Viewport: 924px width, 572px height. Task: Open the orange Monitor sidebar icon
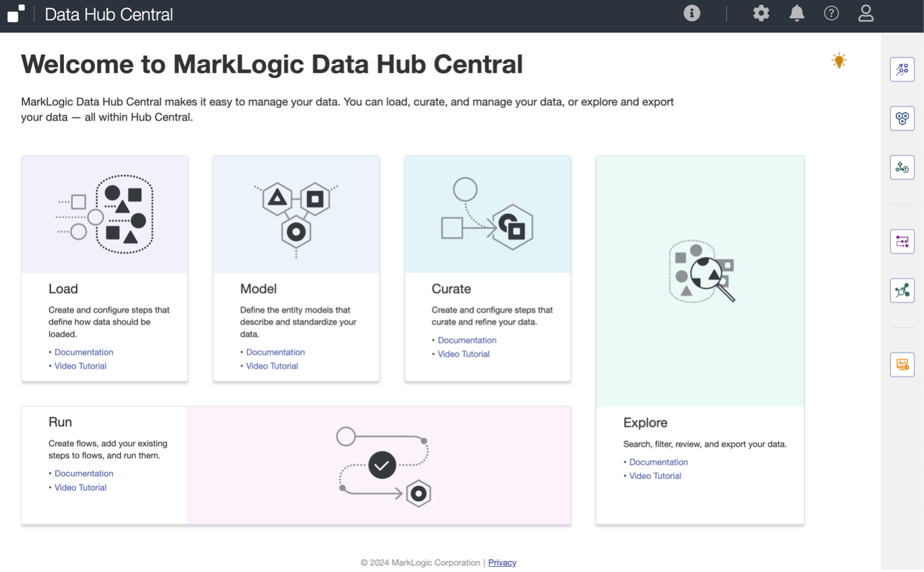click(902, 365)
